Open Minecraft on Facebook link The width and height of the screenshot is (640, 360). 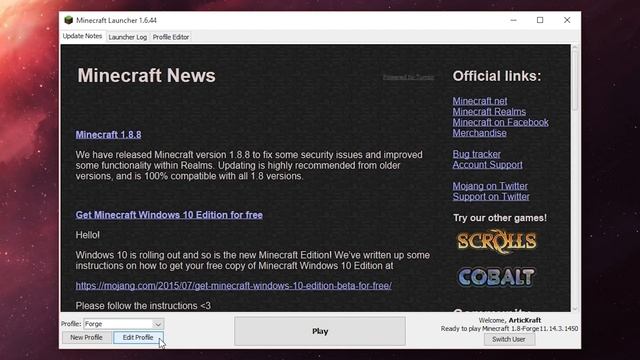tap(500, 122)
